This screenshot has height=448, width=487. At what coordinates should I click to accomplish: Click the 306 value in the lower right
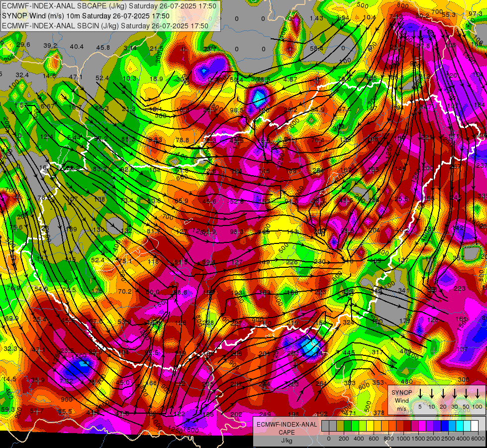coord(464,379)
